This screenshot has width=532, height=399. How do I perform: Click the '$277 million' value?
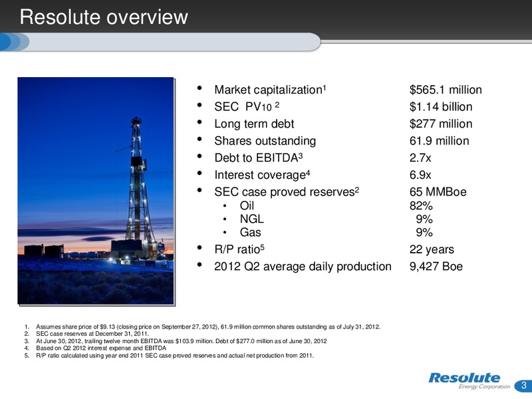click(x=441, y=124)
